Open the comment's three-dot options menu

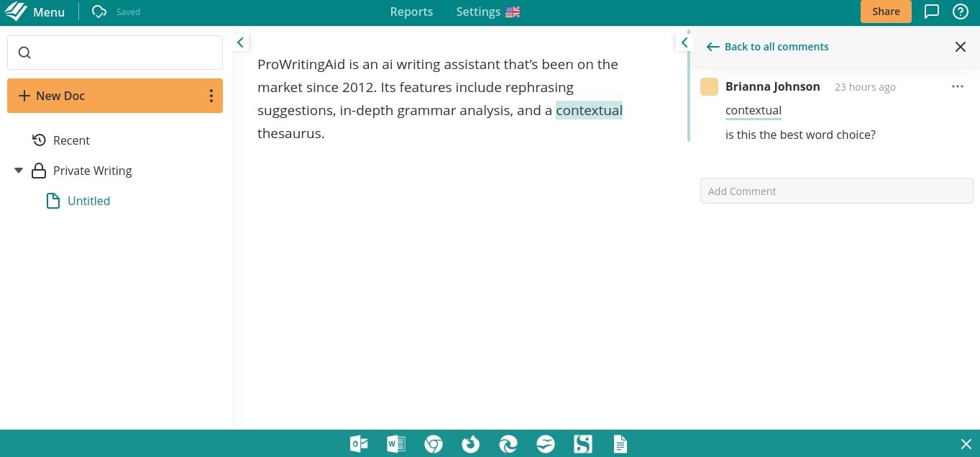pyautogui.click(x=957, y=86)
